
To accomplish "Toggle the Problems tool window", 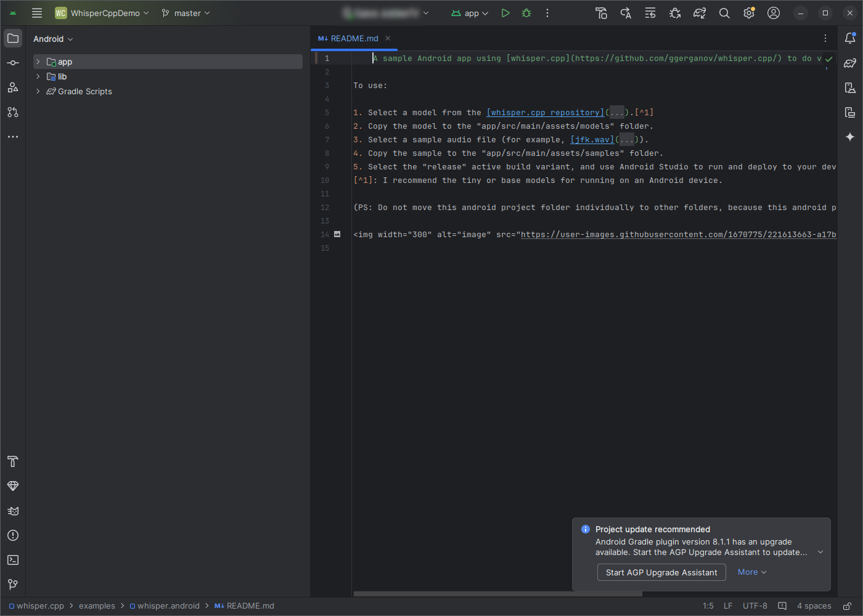I will 12,535.
